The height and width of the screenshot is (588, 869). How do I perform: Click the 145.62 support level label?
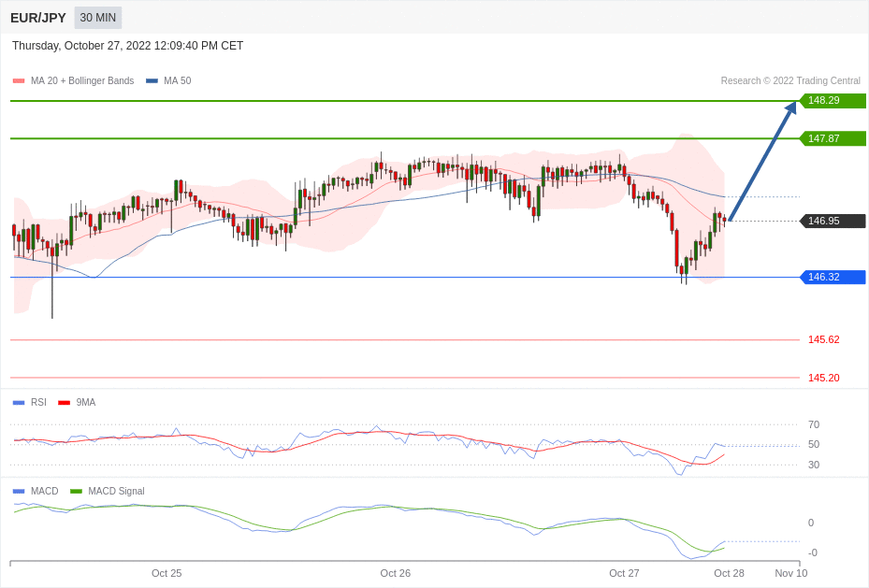pos(823,339)
